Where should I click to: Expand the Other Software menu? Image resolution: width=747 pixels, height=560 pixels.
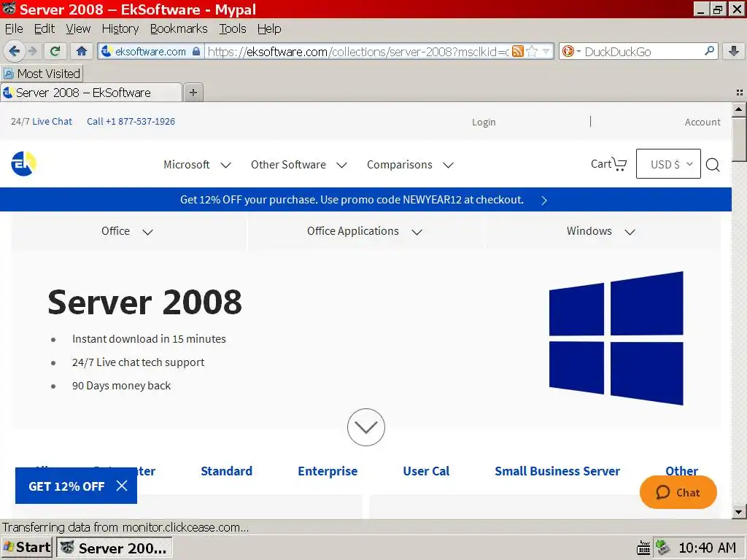click(x=298, y=165)
